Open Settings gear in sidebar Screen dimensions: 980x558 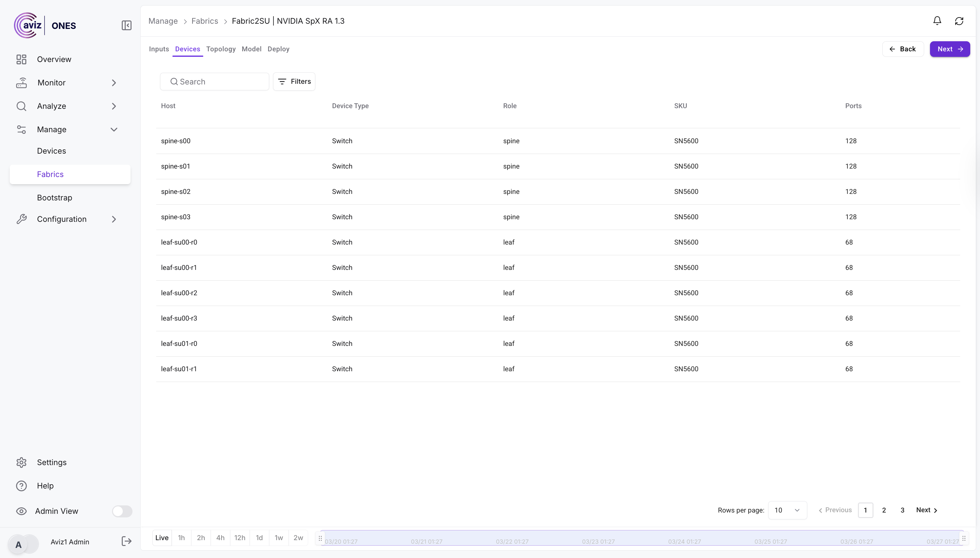point(21,462)
